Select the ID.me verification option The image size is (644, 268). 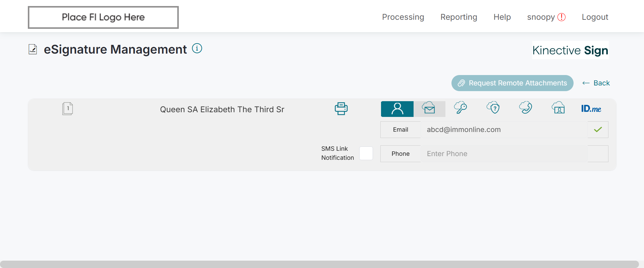coord(591,109)
